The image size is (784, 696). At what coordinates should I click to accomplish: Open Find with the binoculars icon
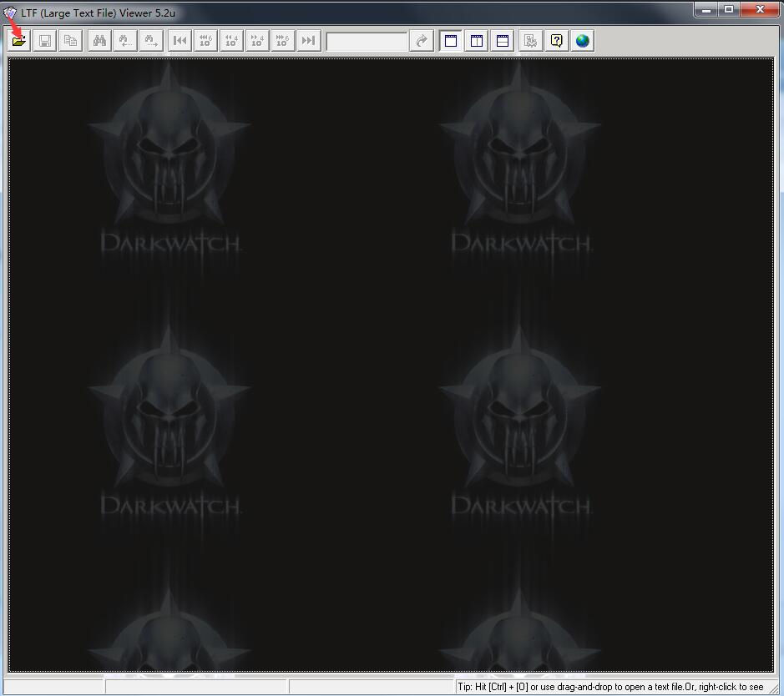click(99, 40)
